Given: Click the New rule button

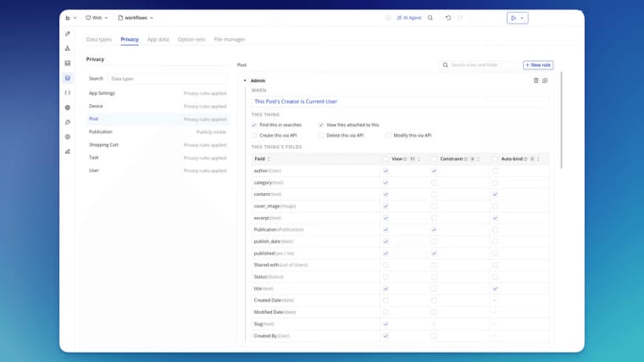Looking at the screenshot, I should click(x=538, y=65).
